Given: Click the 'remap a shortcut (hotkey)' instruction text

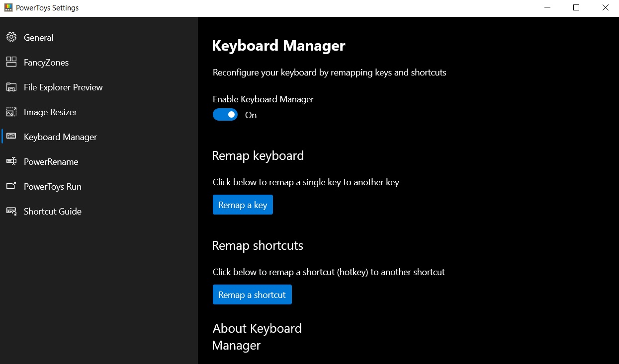Looking at the screenshot, I should coord(329,272).
